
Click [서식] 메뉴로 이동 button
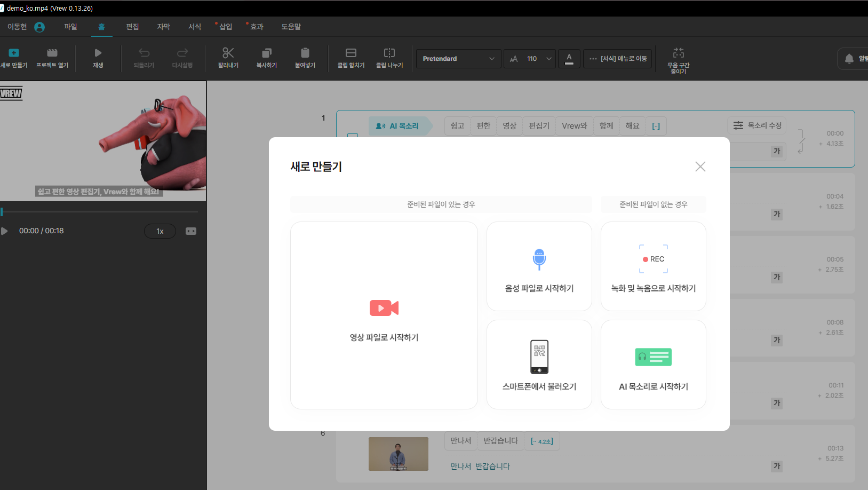618,59
